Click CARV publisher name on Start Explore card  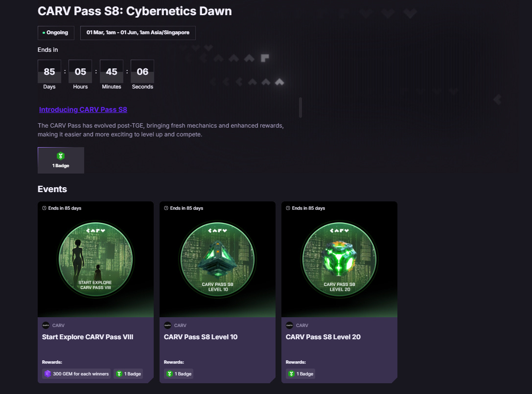[x=58, y=325]
